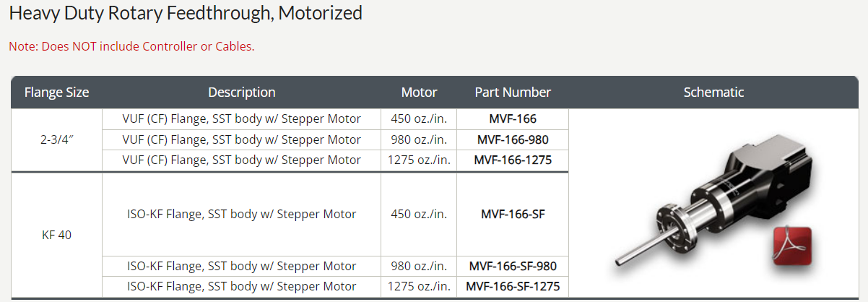The height and width of the screenshot is (302, 868).
Task: Click the 450 oz./in. cell for MVF-166
Action: pos(419,118)
